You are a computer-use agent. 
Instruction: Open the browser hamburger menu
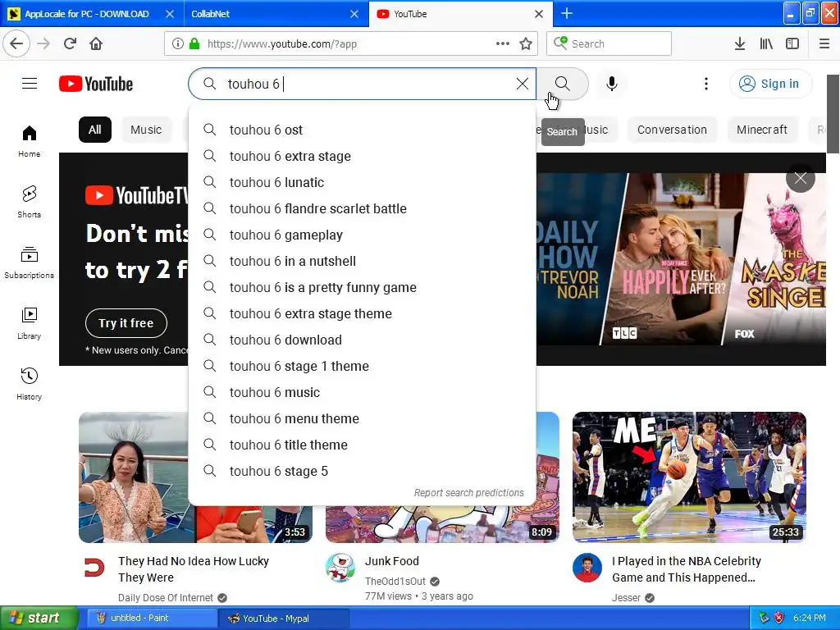[824, 43]
